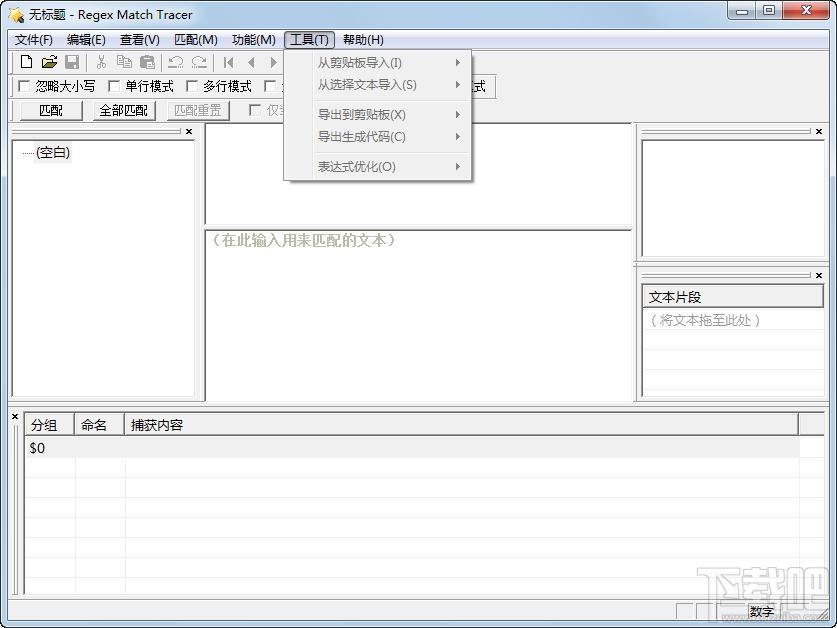Viewport: 837px width, 628px height.
Task: Click the 捕获内容 column header
Action: [x=461, y=425]
